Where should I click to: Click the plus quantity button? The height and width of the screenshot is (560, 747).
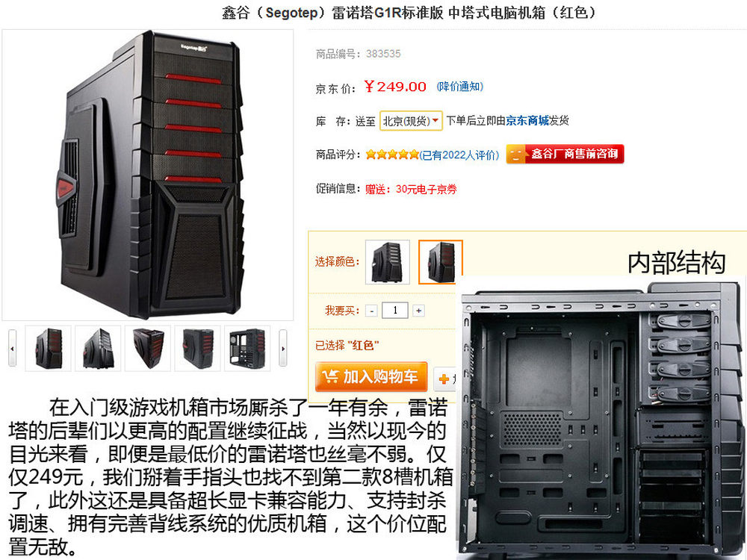418,311
